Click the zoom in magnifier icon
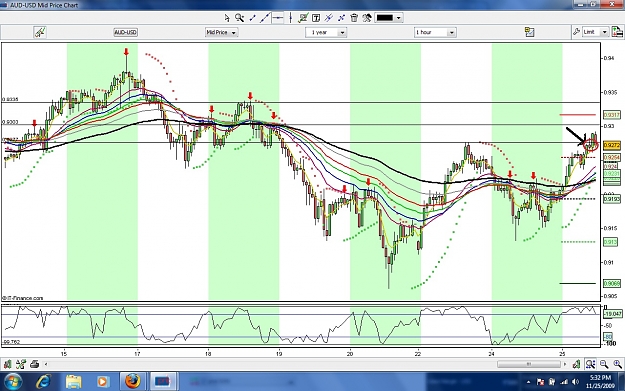 (617, 364)
